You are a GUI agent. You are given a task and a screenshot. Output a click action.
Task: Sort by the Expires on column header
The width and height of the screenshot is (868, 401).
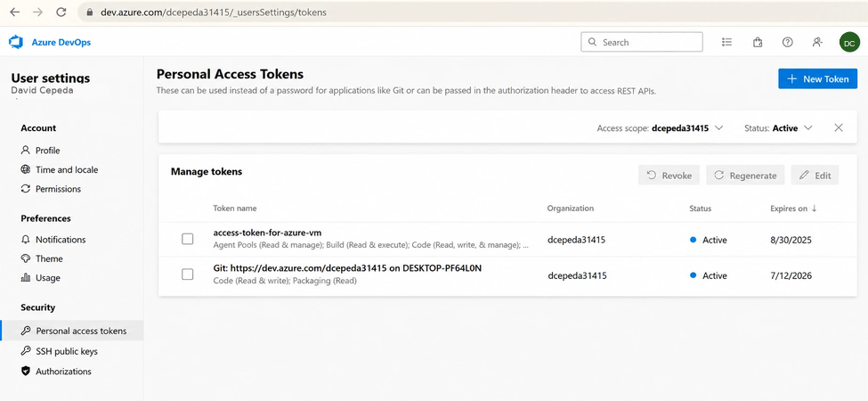click(793, 209)
